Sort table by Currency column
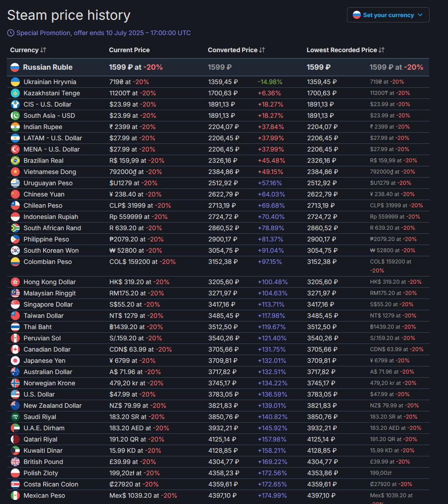448x504 pixels. click(x=28, y=50)
